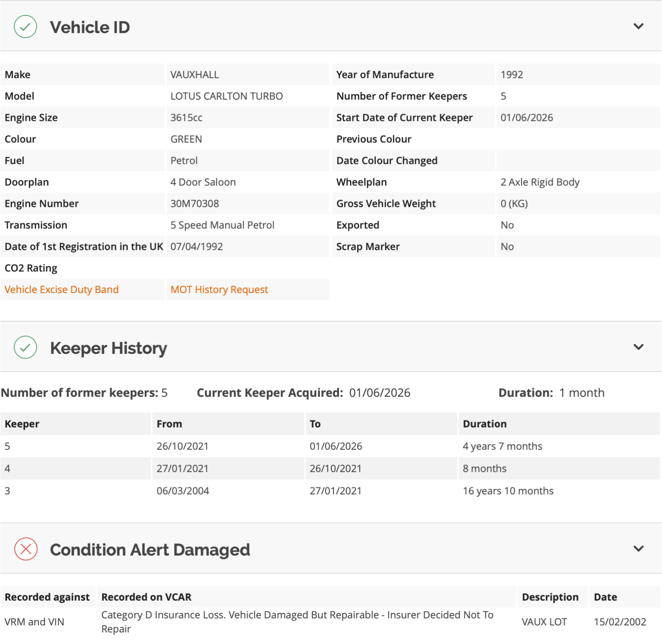Collapse the Condition Alert Damaged section chevron
662x644 pixels.
point(638,549)
